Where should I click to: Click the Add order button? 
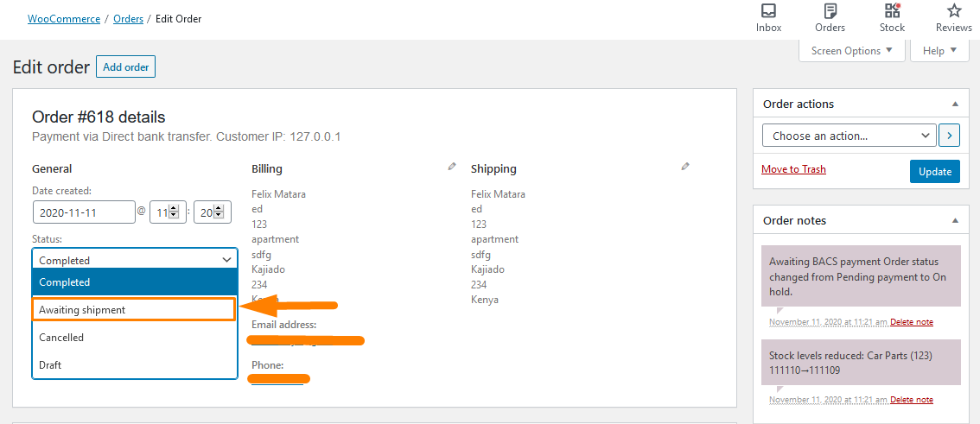click(x=125, y=66)
